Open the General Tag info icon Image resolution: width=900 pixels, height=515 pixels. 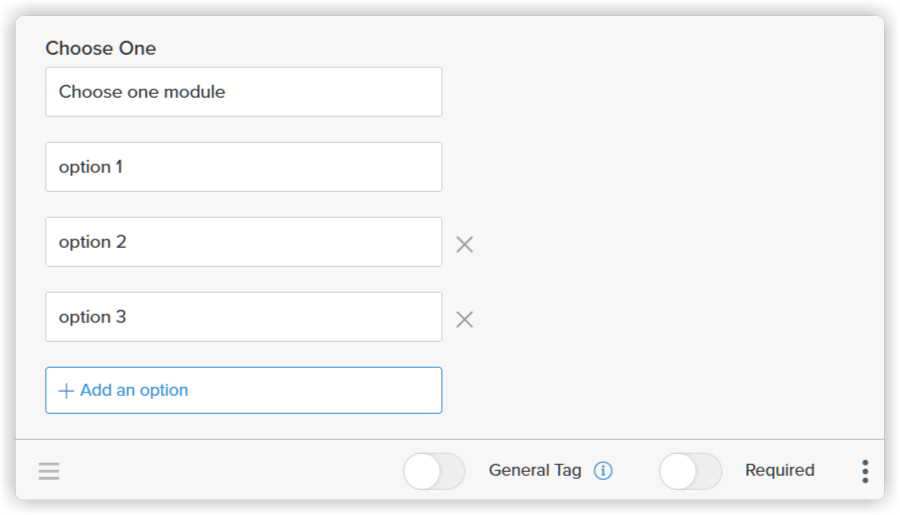click(603, 471)
